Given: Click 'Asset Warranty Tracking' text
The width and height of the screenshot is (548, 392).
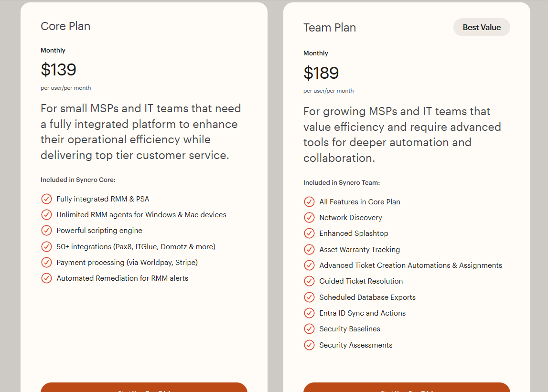Looking at the screenshot, I should [x=360, y=249].
